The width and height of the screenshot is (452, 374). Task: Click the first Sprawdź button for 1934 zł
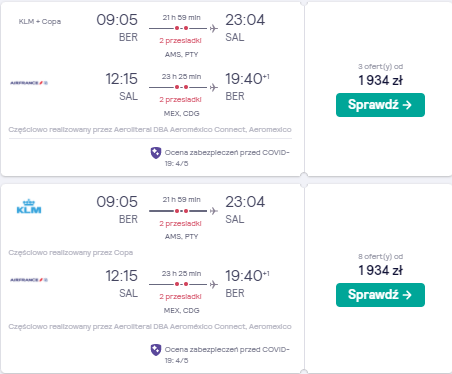[x=380, y=105]
